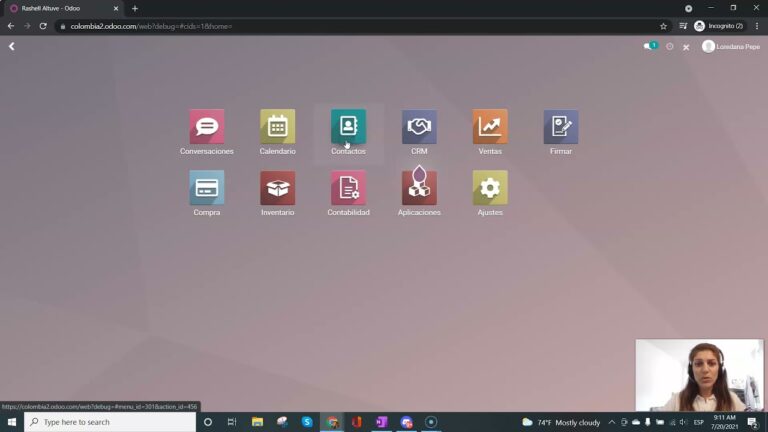Open the Incognito profile button
This screenshot has height=432, width=768.
(719, 26)
